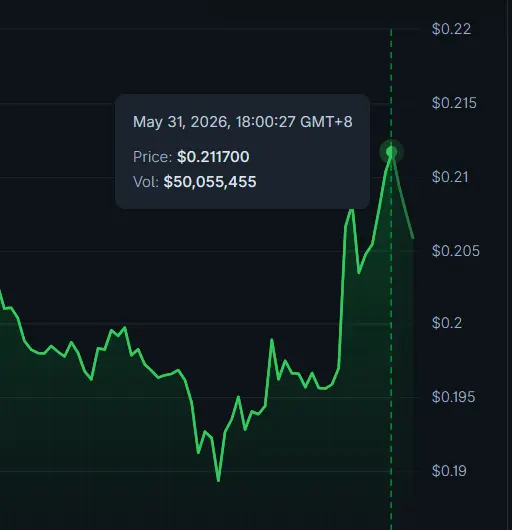Click the $0.22 price axis label
512x530 pixels.
(x=451, y=29)
